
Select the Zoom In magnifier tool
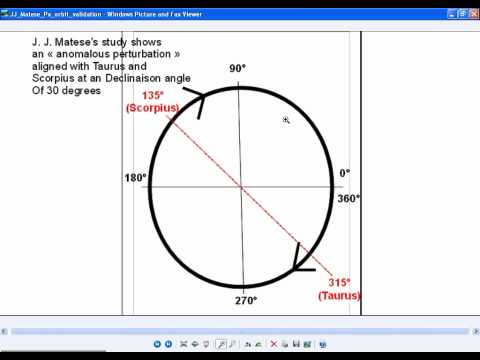pyautogui.click(x=221, y=344)
